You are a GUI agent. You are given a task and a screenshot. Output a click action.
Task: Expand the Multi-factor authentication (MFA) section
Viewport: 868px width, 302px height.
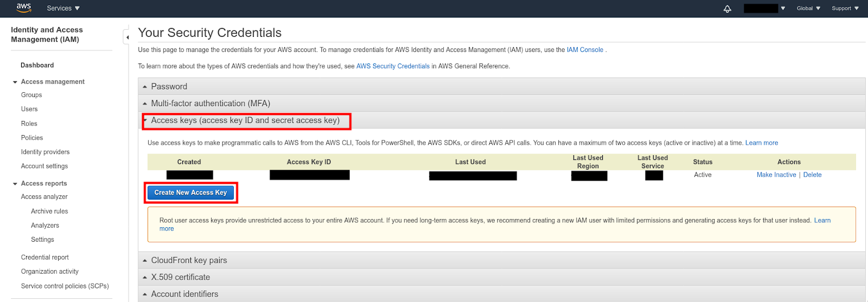click(x=501, y=103)
